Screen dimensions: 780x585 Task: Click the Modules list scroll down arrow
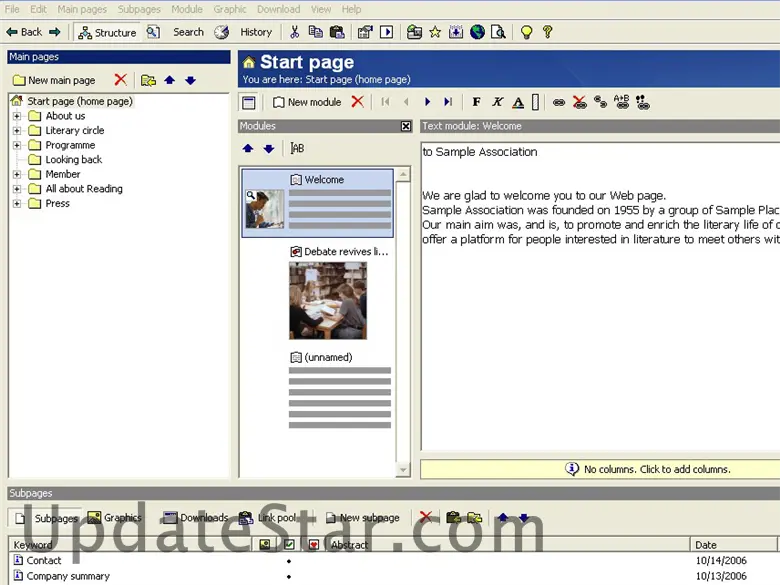click(403, 469)
